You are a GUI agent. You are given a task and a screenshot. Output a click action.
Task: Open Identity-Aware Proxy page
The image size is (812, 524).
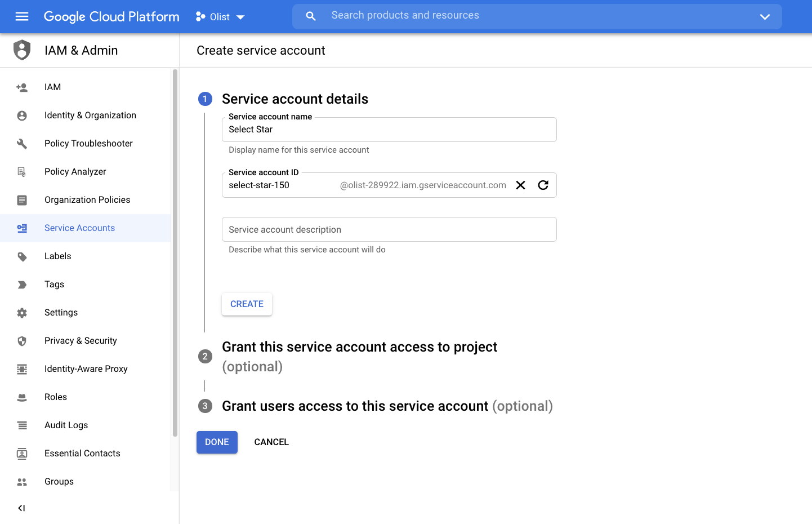[x=85, y=369]
